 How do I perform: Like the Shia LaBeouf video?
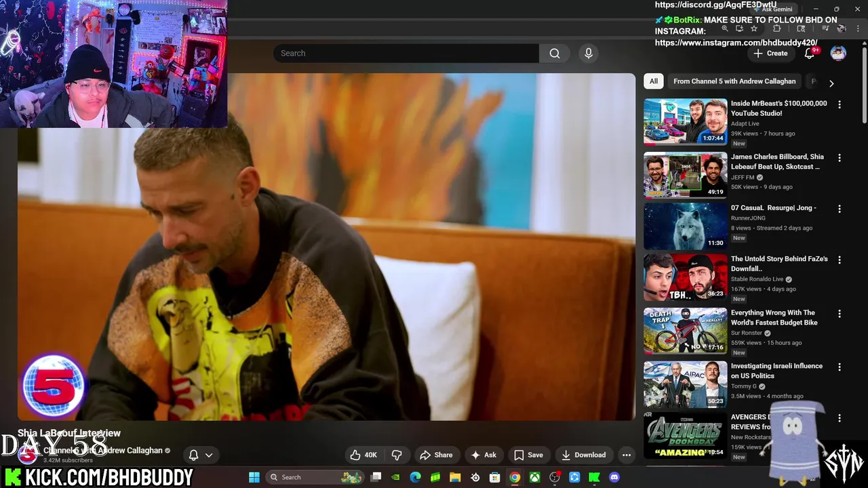(x=363, y=455)
